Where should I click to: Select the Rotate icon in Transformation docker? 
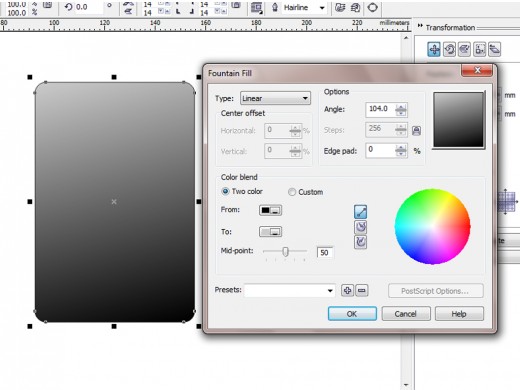click(x=449, y=49)
